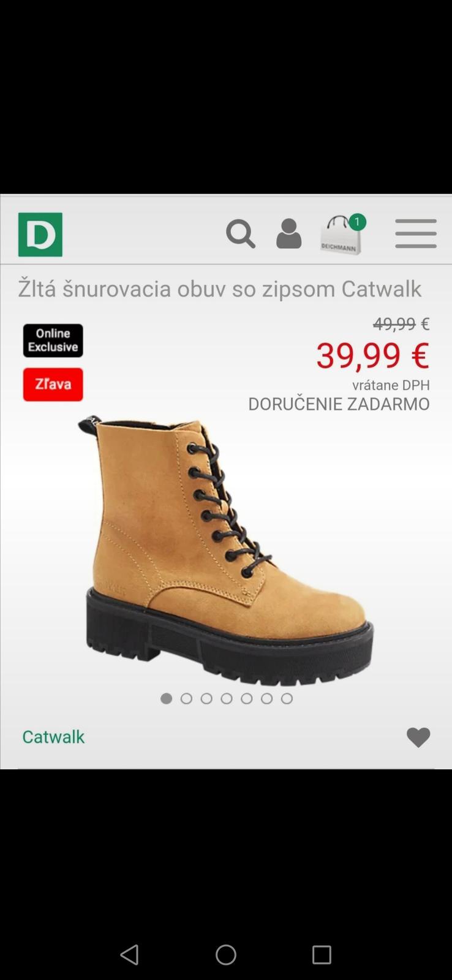This screenshot has height=980, width=452.
Task: Click the red Zľava discount badge
Action: click(53, 385)
